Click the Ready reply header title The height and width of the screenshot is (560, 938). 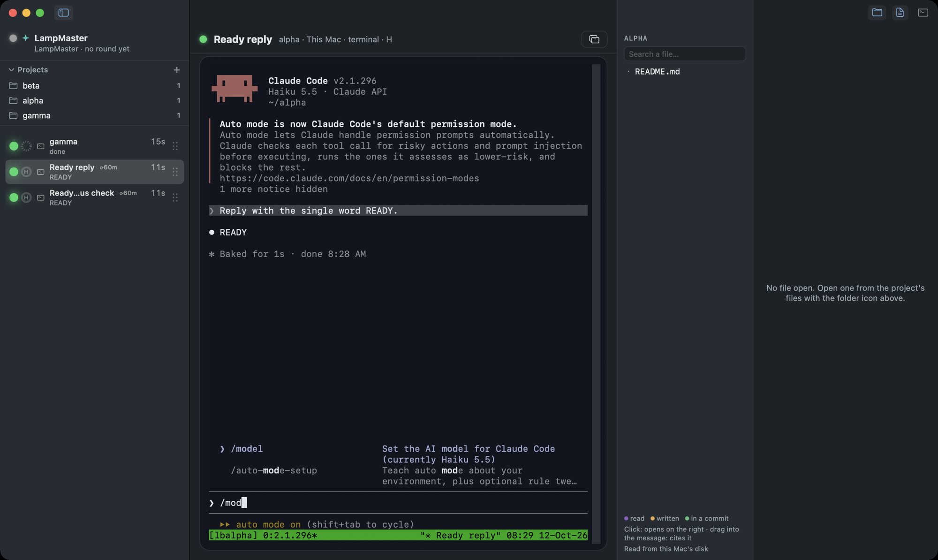pyautogui.click(x=242, y=39)
